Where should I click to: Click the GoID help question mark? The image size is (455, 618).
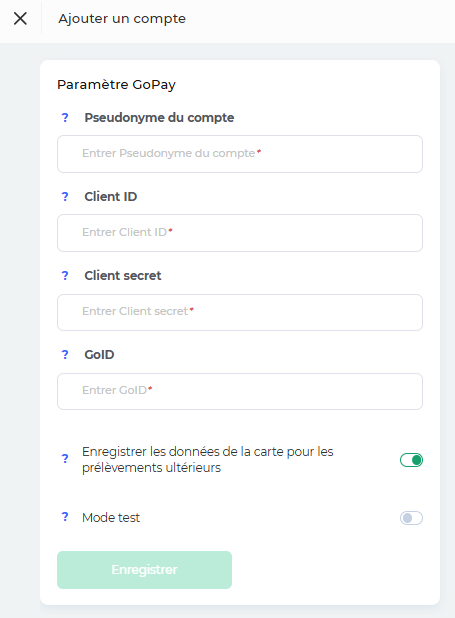(x=65, y=355)
